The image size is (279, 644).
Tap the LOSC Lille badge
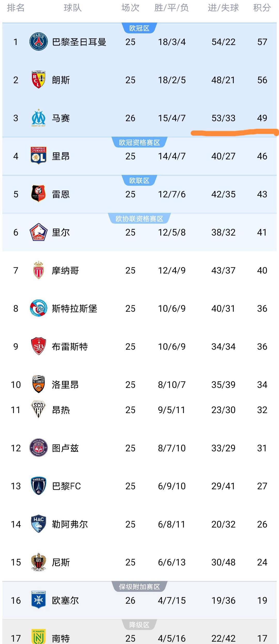(x=38, y=232)
